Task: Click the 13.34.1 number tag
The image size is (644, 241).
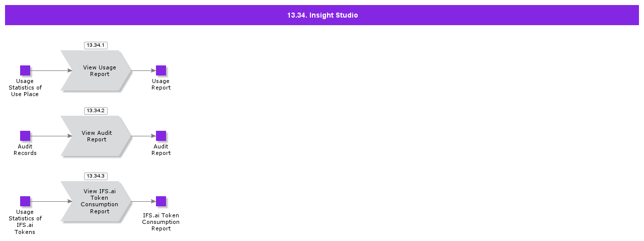Action: tap(96, 45)
